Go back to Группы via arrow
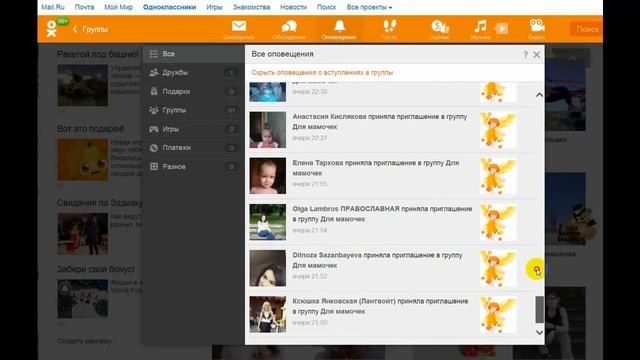 coord(91,29)
